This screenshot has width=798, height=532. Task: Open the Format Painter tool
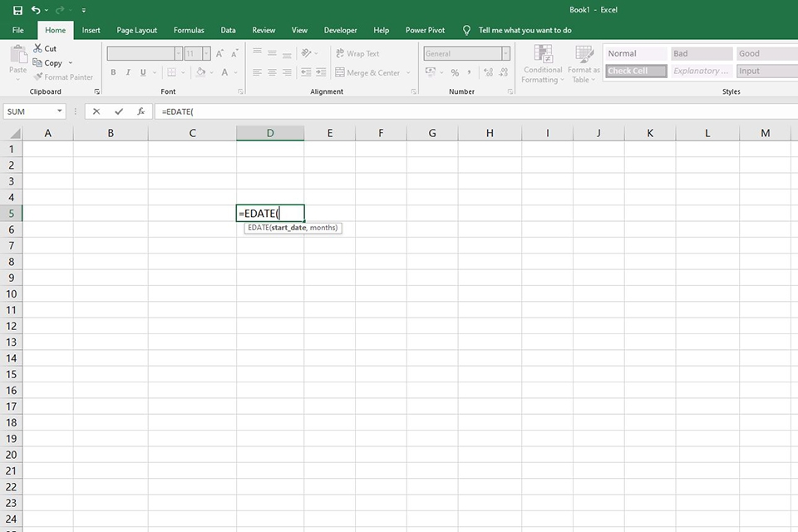coord(64,76)
